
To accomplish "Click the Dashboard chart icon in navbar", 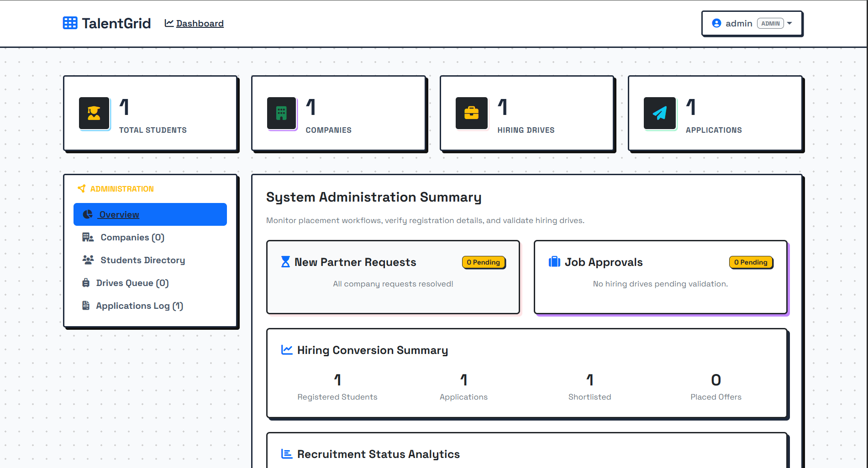I will coord(169,23).
